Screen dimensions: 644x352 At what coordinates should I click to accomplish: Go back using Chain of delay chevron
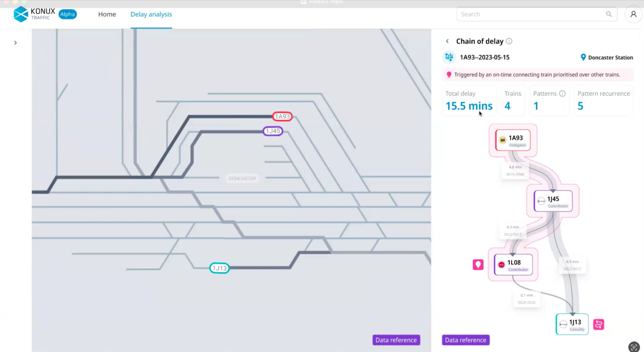point(447,41)
